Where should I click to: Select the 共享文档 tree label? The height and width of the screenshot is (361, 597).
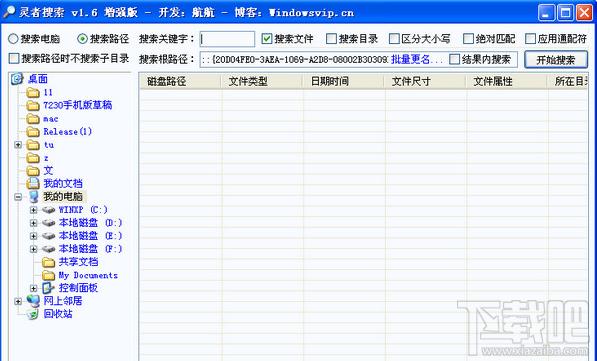pos(78,262)
